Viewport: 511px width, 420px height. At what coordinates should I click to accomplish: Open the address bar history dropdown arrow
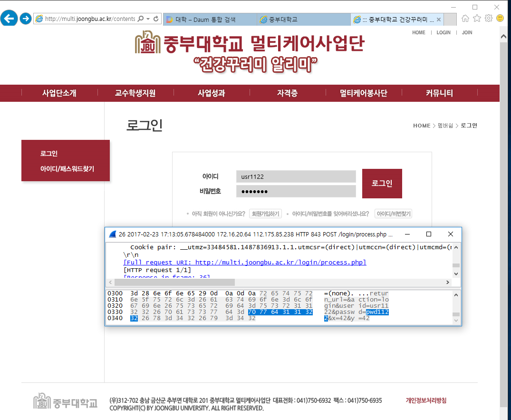point(148,19)
